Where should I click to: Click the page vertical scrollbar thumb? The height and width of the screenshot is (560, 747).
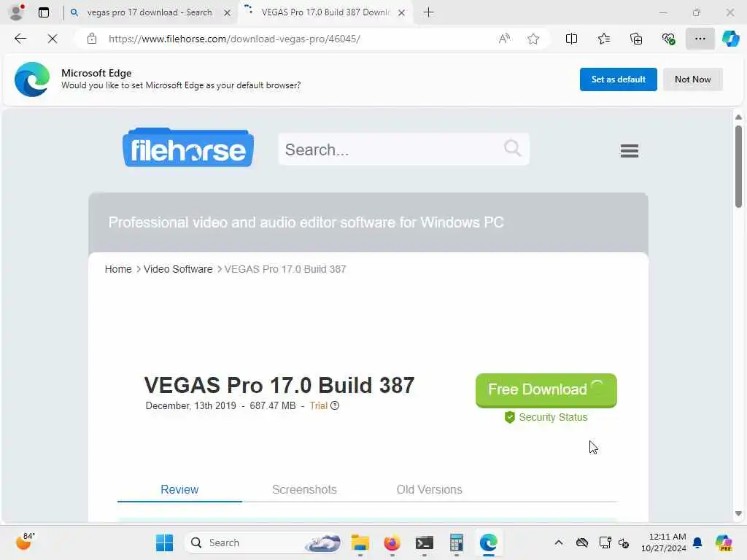pyautogui.click(x=738, y=167)
